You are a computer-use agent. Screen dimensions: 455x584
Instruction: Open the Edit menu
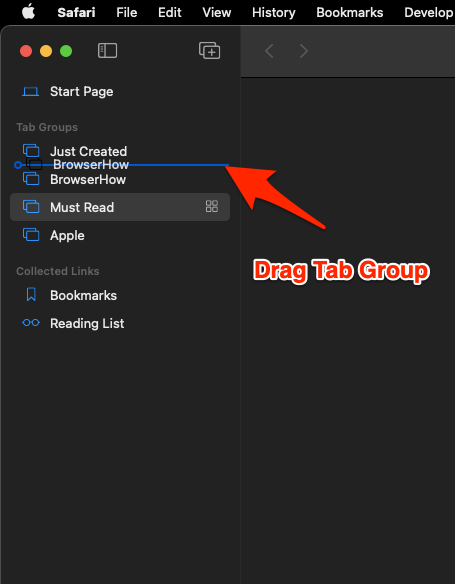169,13
